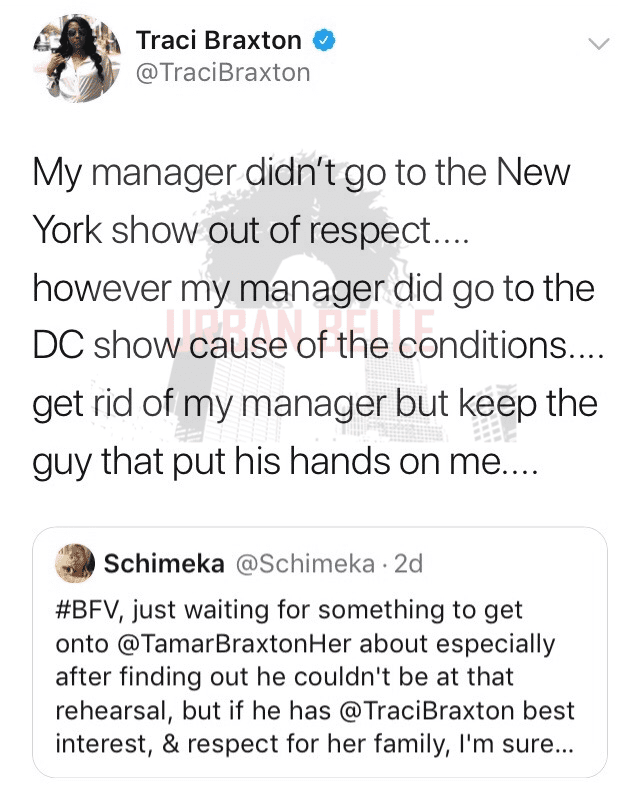Click the Traci Braxton display name

(219, 40)
